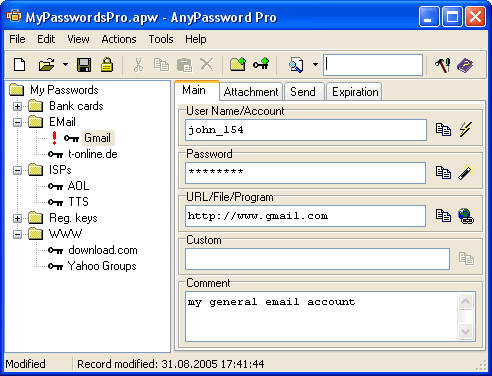Image resolution: width=492 pixels, height=376 pixels.
Task: Save database with the floppy disk icon
Action: [84, 64]
